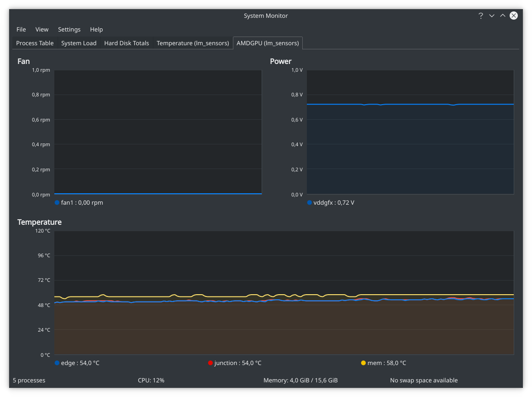
Task: Switch to the Hard Disk Totals tab
Action: point(126,43)
